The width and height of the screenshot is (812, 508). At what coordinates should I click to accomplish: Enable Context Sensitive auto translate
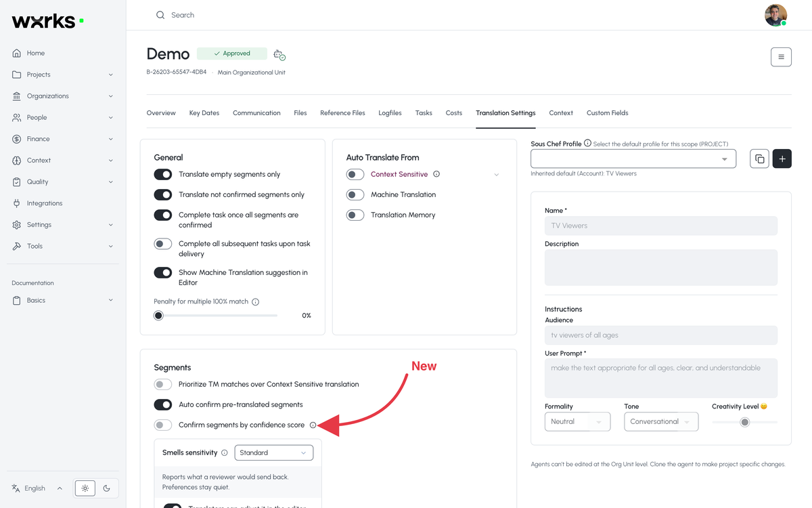click(355, 174)
